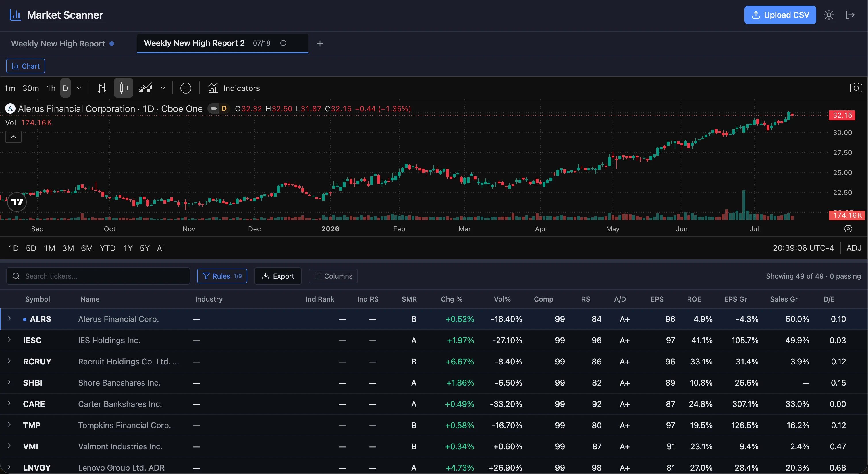The height and width of the screenshot is (474, 868).
Task: Take a chart snapshot with camera icon
Action: pos(856,88)
